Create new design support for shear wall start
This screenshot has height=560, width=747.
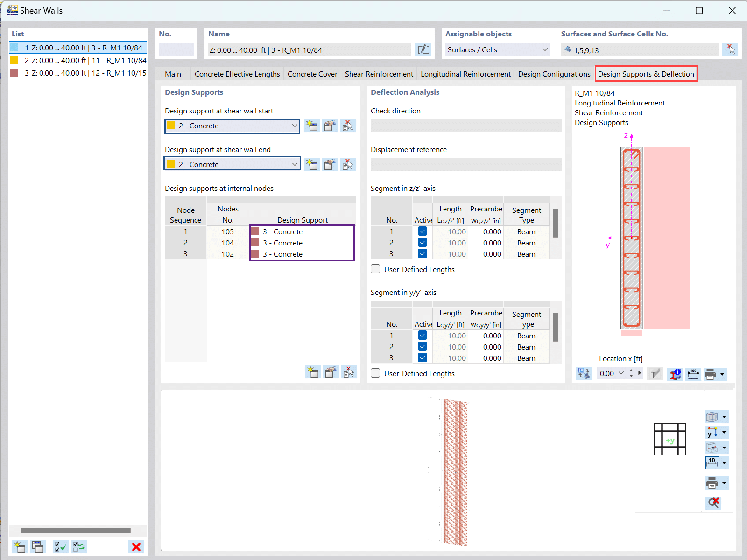(x=312, y=126)
